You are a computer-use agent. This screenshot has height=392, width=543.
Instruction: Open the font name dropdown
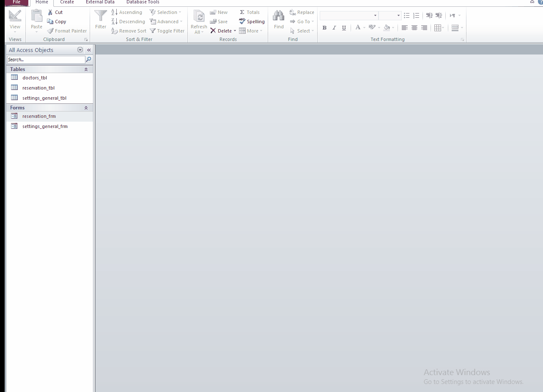pyautogui.click(x=375, y=16)
